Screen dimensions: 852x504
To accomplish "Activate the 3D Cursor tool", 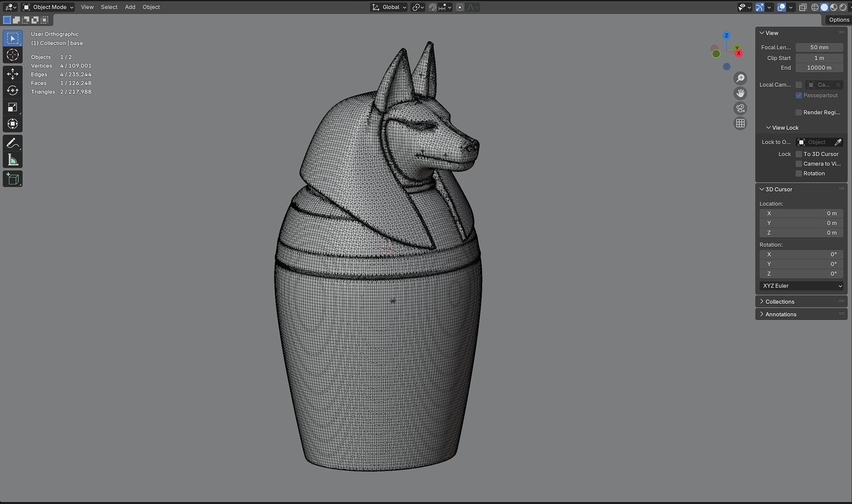I will tap(12, 55).
